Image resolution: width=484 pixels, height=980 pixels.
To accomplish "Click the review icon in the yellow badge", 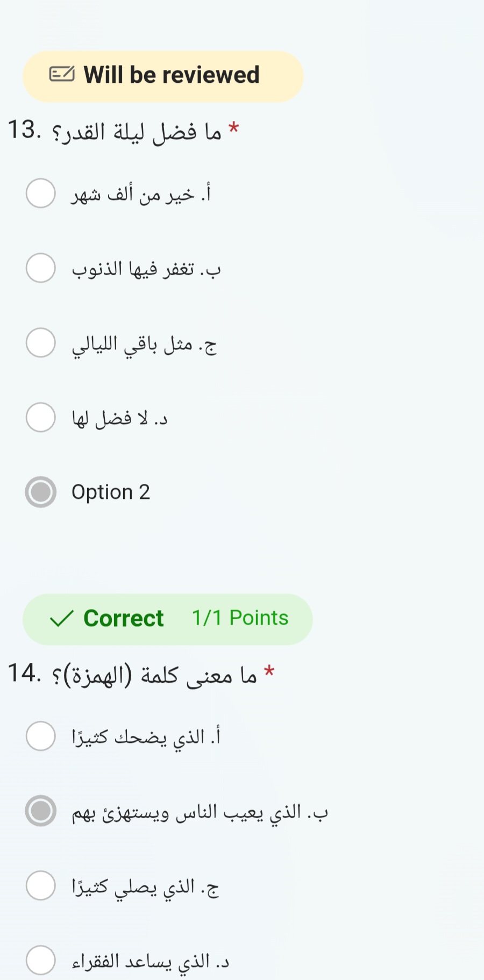I will [62, 74].
